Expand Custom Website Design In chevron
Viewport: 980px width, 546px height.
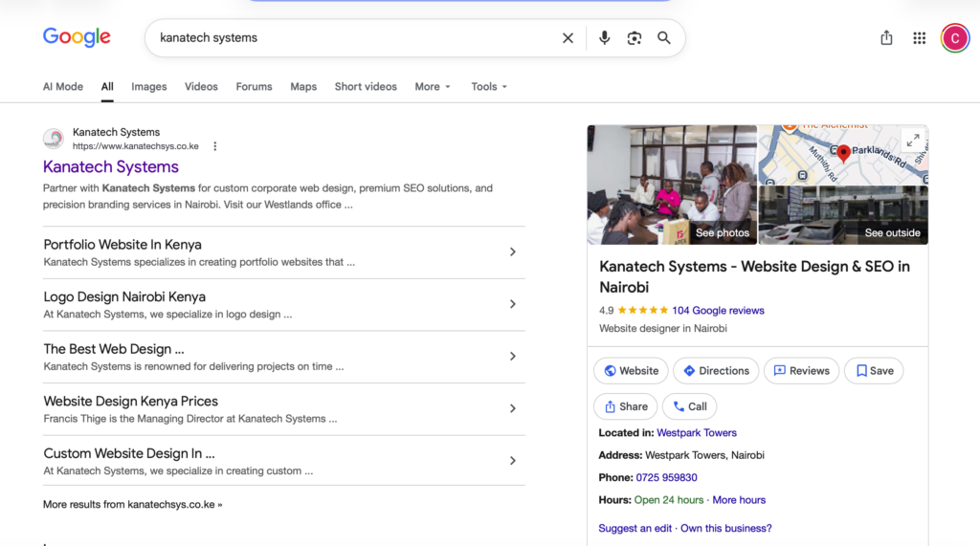point(513,461)
